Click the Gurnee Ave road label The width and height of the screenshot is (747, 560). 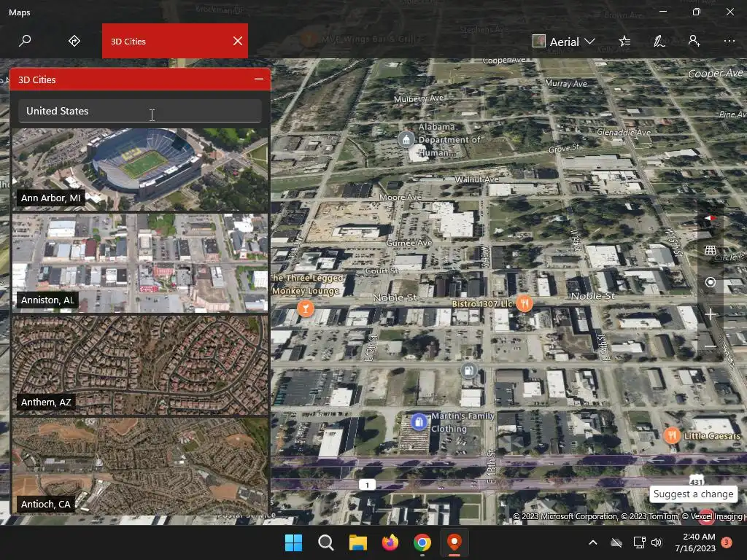click(x=409, y=243)
